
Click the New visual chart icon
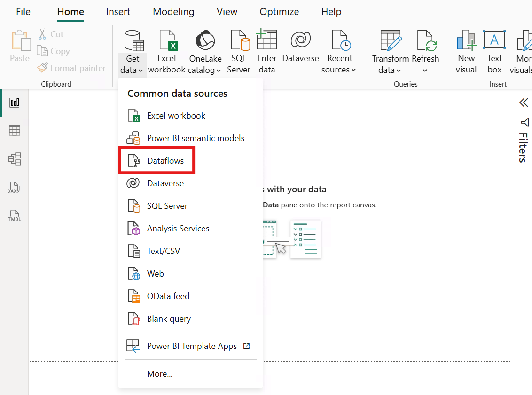467,40
